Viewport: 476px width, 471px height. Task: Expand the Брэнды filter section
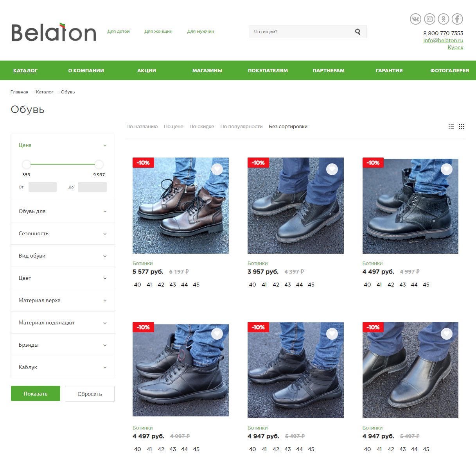click(x=63, y=345)
